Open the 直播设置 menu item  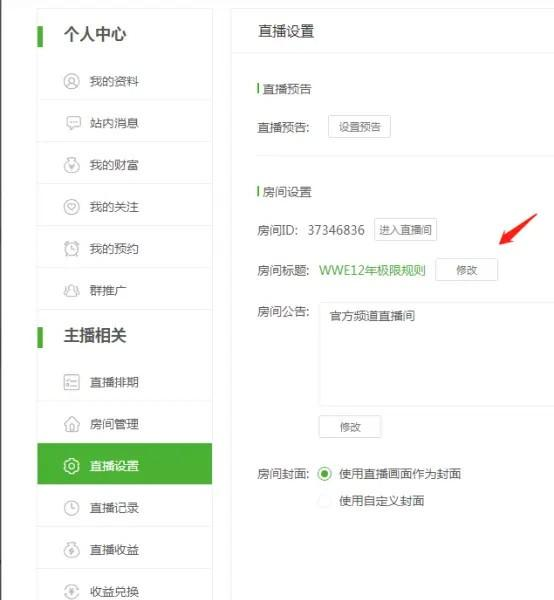[x=124, y=464]
